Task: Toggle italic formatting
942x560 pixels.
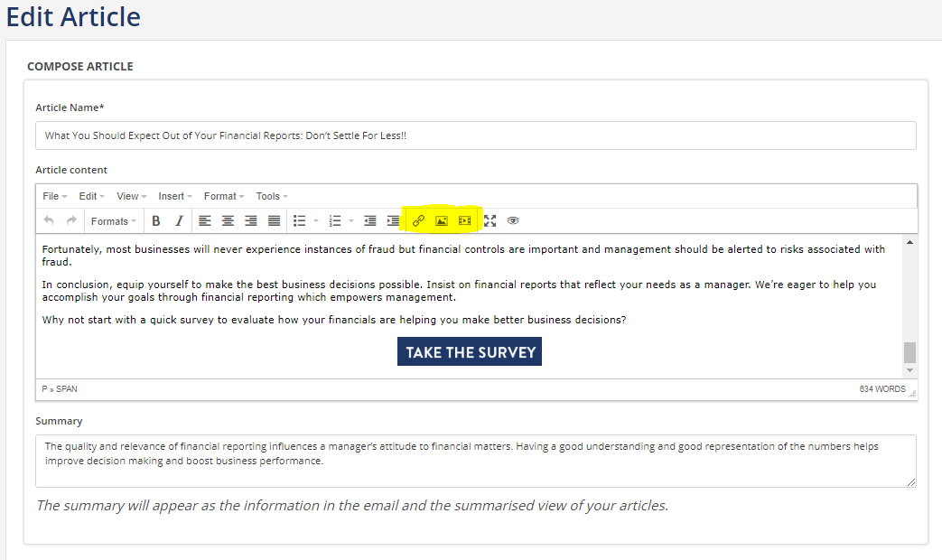Action: pyautogui.click(x=179, y=220)
